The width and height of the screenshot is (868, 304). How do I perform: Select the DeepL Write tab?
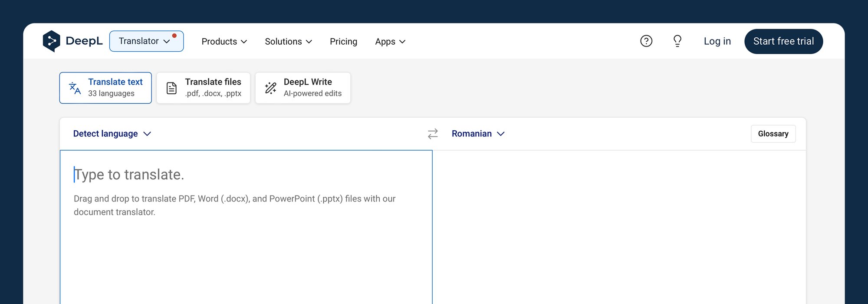click(302, 88)
